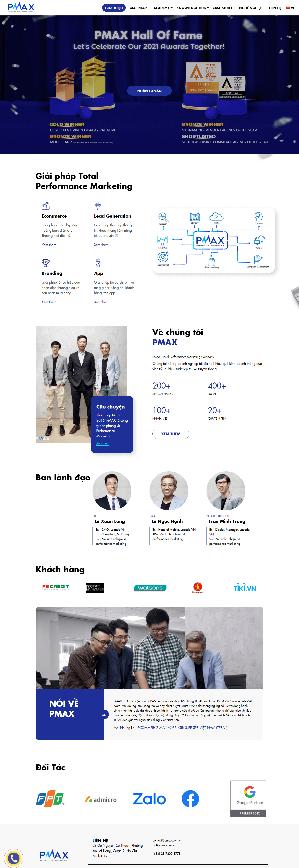Click the floating phone call icon
The width and height of the screenshot is (299, 868).
click(x=13, y=858)
